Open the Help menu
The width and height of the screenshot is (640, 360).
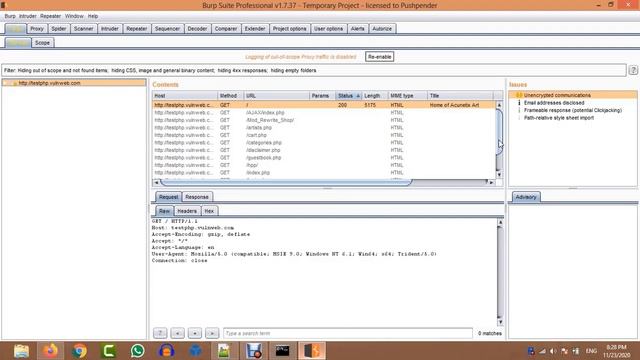point(93,16)
